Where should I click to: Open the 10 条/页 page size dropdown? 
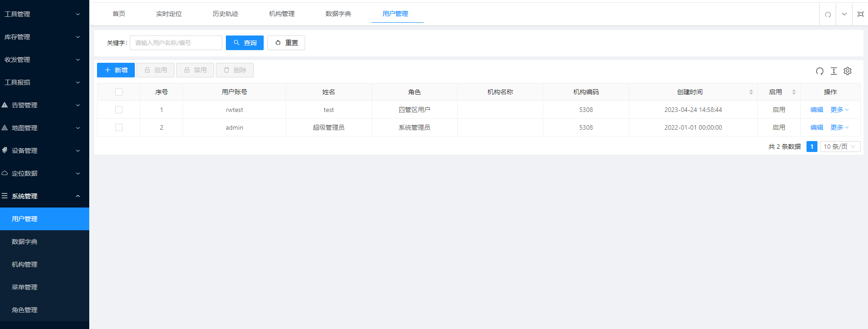[x=840, y=147]
